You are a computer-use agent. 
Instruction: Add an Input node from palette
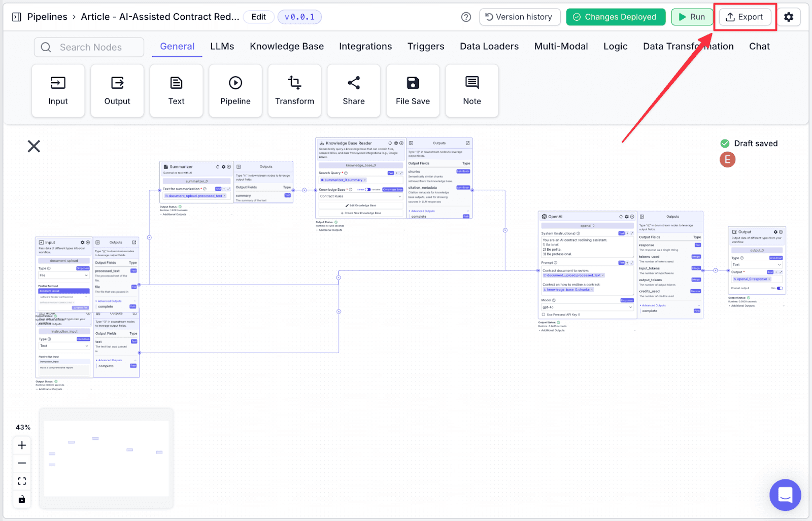tap(58, 91)
